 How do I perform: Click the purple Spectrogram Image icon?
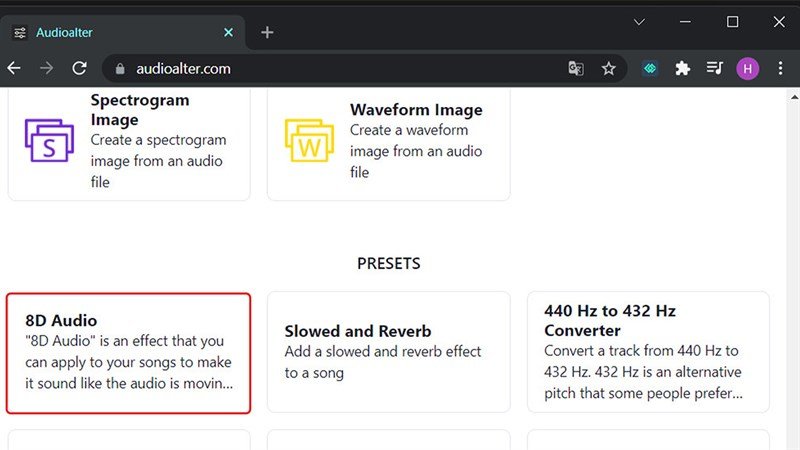pyautogui.click(x=49, y=140)
